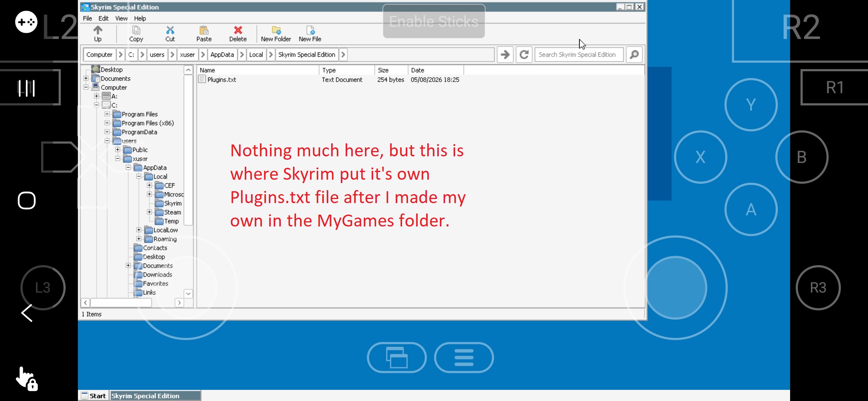The height and width of the screenshot is (401, 868).
Task: Expand the Roaming folder node
Action: (x=139, y=239)
